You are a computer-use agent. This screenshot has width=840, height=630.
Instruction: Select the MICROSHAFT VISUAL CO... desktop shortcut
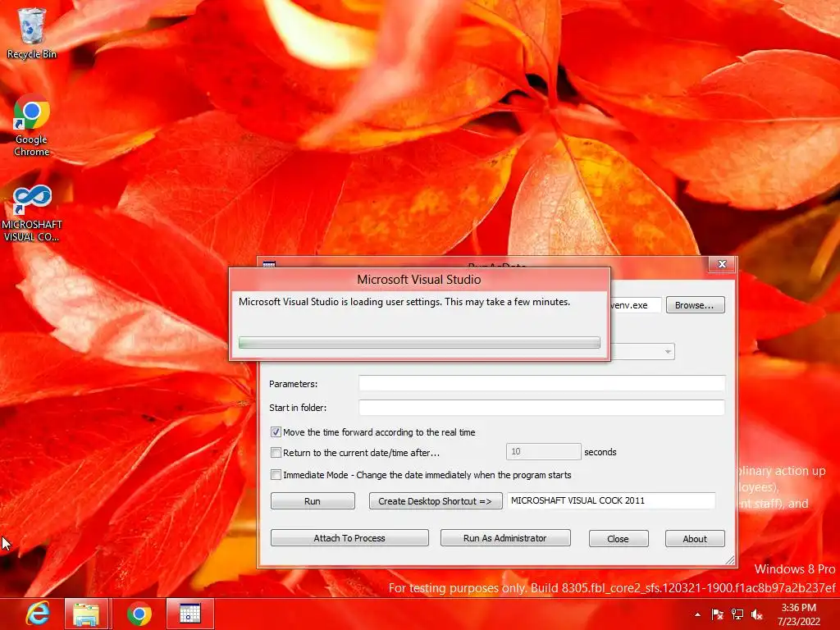click(x=32, y=212)
